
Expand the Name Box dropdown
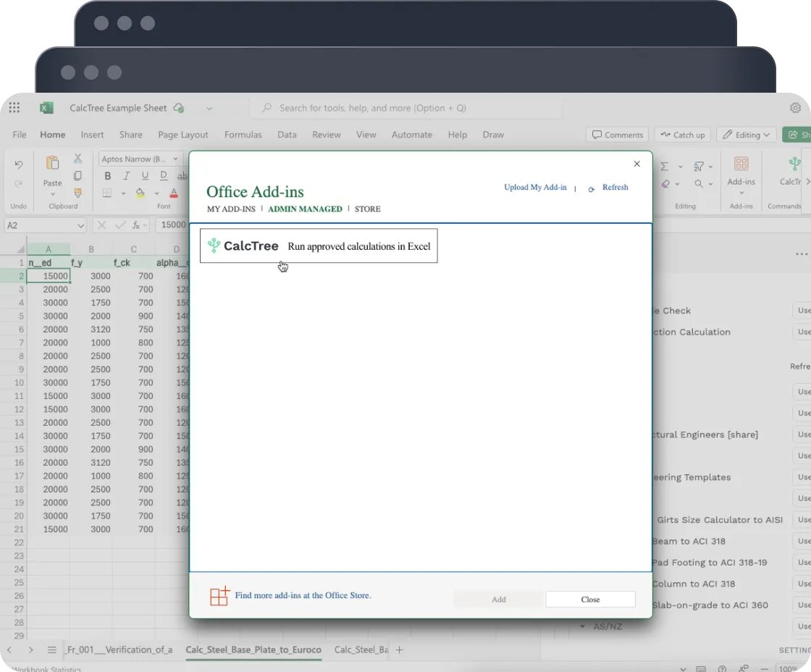coord(80,225)
